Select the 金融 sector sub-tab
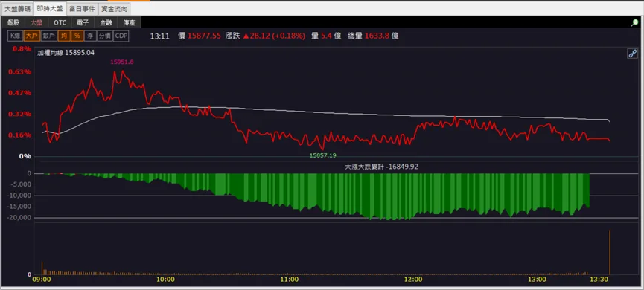 106,22
